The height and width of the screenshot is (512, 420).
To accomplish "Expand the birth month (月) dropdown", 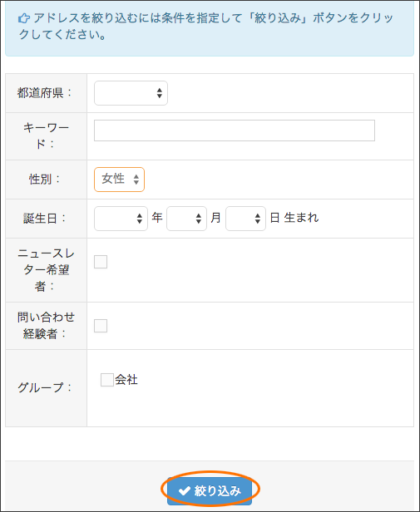I will (186, 219).
